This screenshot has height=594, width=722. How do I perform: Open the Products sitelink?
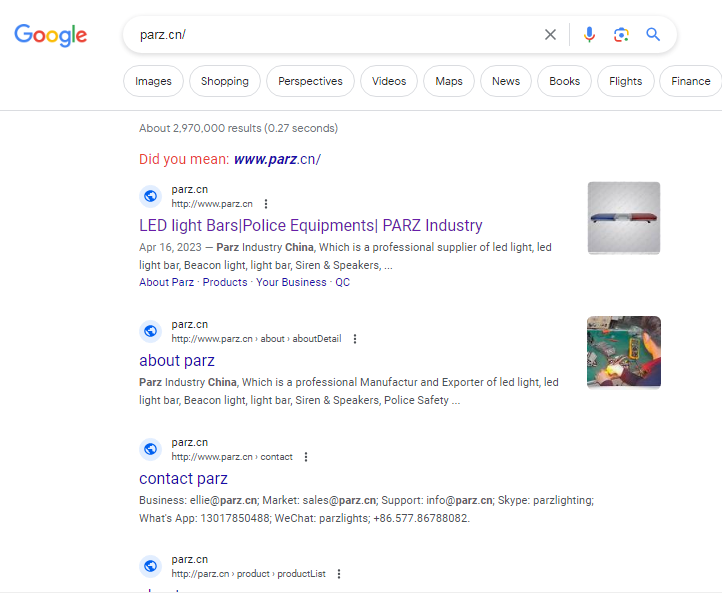[225, 282]
